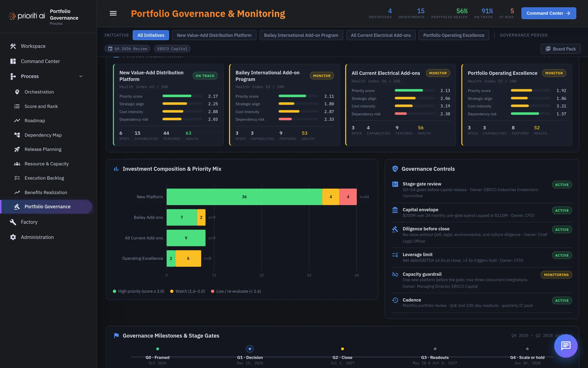Click the Watch (1.6–2.0) legend entry
This screenshot has width=588, height=368.
pos(188,291)
